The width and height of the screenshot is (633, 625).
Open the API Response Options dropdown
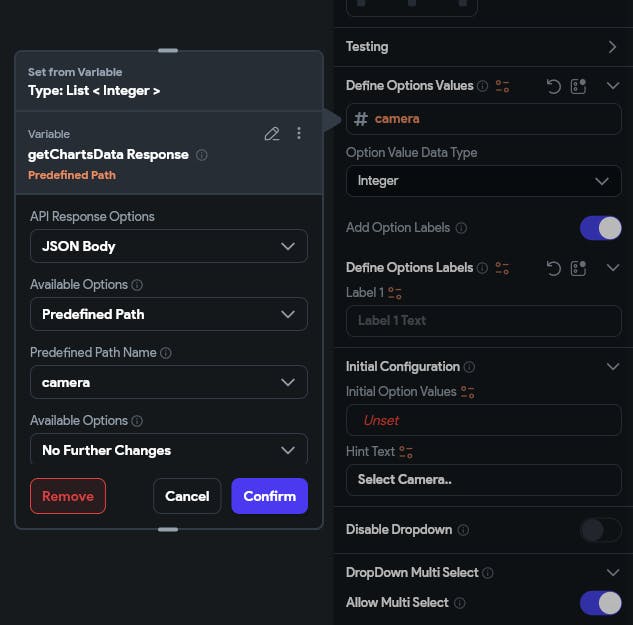click(168, 246)
